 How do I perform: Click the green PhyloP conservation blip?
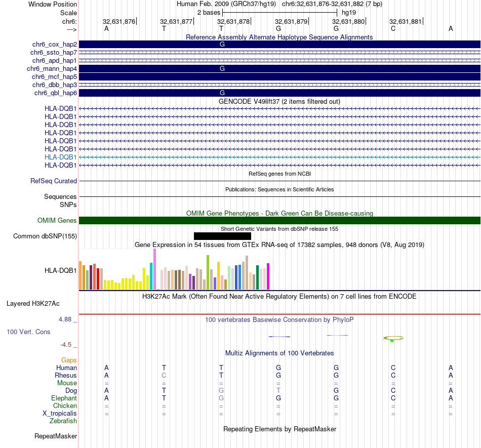coord(392,340)
